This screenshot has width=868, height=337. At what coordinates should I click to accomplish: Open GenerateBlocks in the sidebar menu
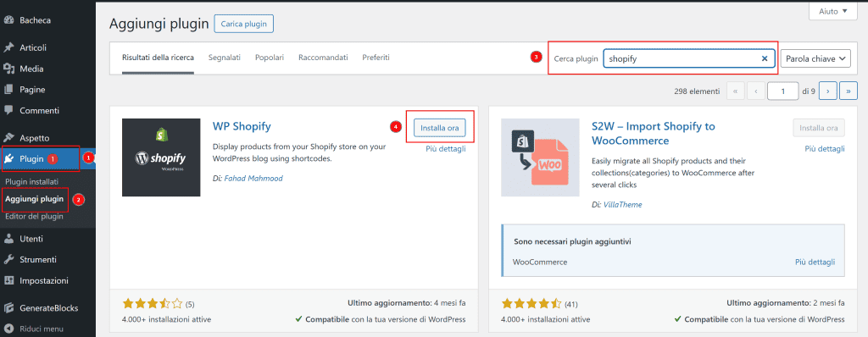[48, 308]
